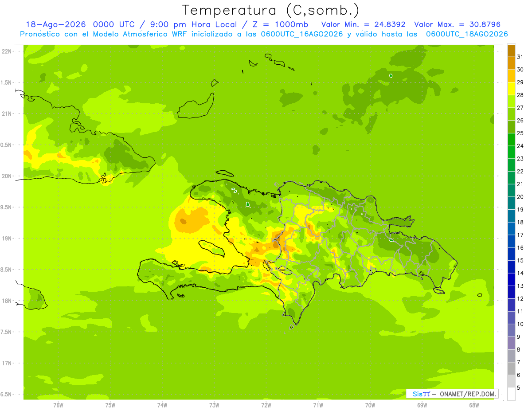This screenshot has height=411, width=532.
Task: Pick the white swatch below 5 on colorbar
Action: click(x=511, y=394)
